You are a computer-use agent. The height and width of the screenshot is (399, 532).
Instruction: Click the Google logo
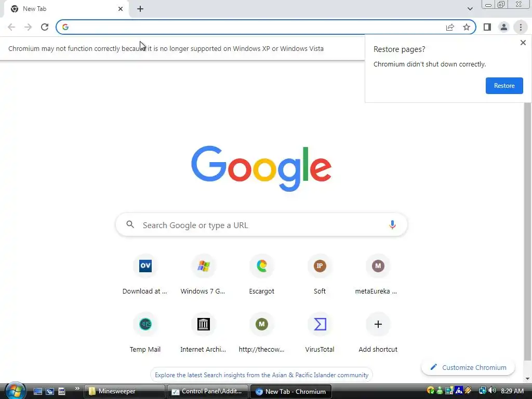[261, 169]
